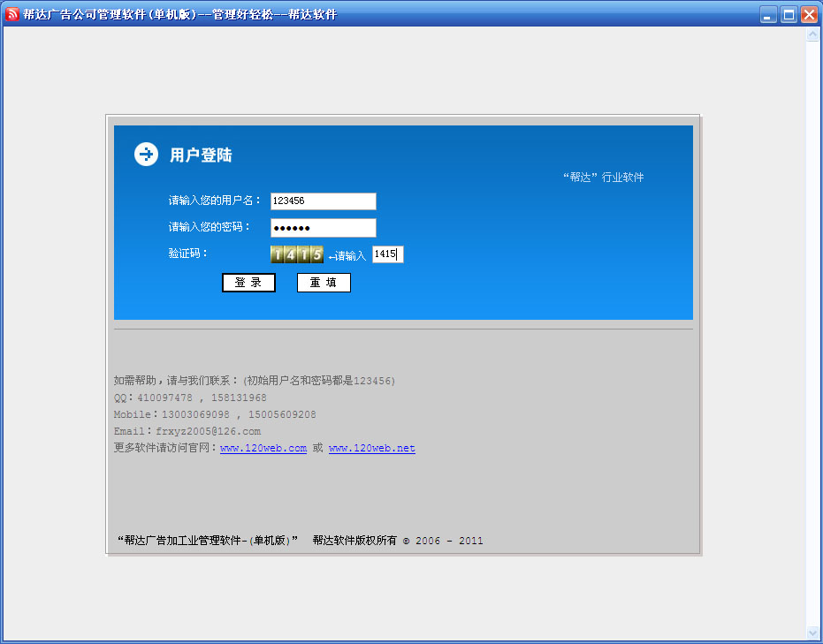Click the scrollbar up arrow
Image resolution: width=823 pixels, height=644 pixels.
[813, 36]
